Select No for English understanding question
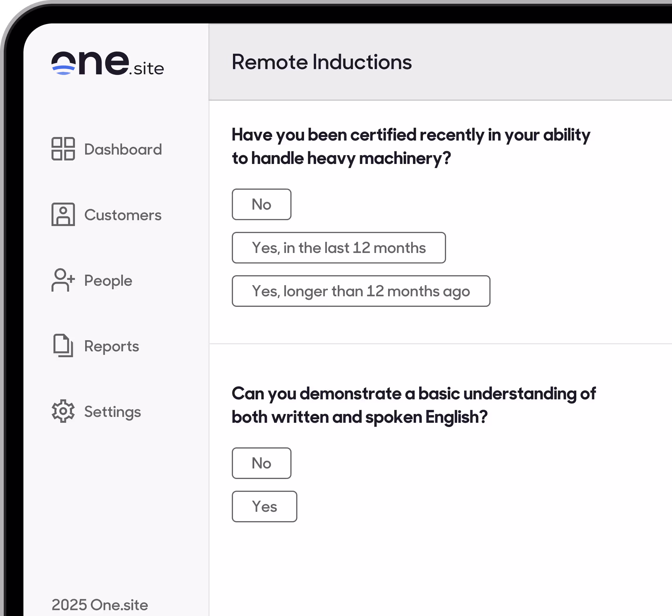Screen dimensions: 672x616 click(x=261, y=463)
